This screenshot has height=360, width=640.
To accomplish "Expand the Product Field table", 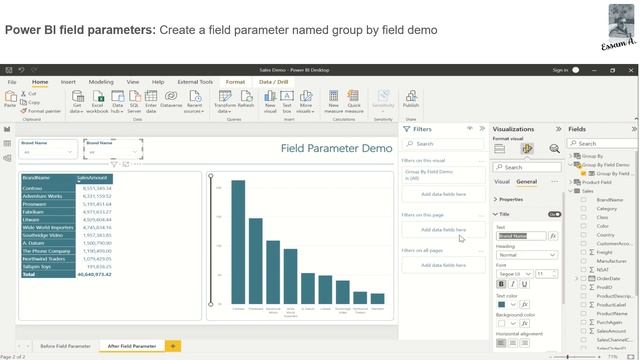I will (x=571, y=182).
